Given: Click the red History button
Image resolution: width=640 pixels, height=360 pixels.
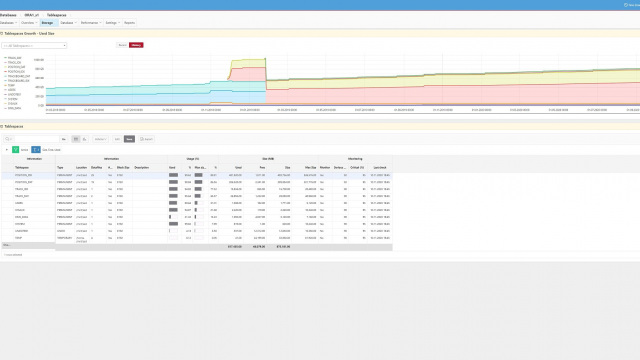Looking at the screenshot, I should [136, 45].
